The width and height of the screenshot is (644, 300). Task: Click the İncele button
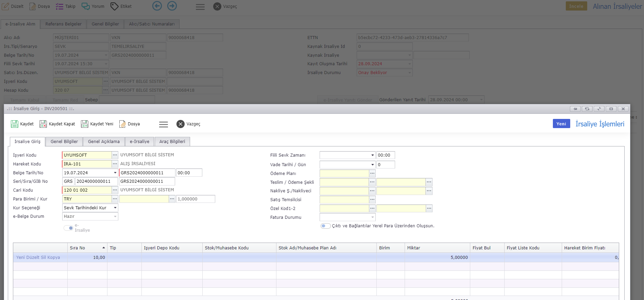point(576,6)
